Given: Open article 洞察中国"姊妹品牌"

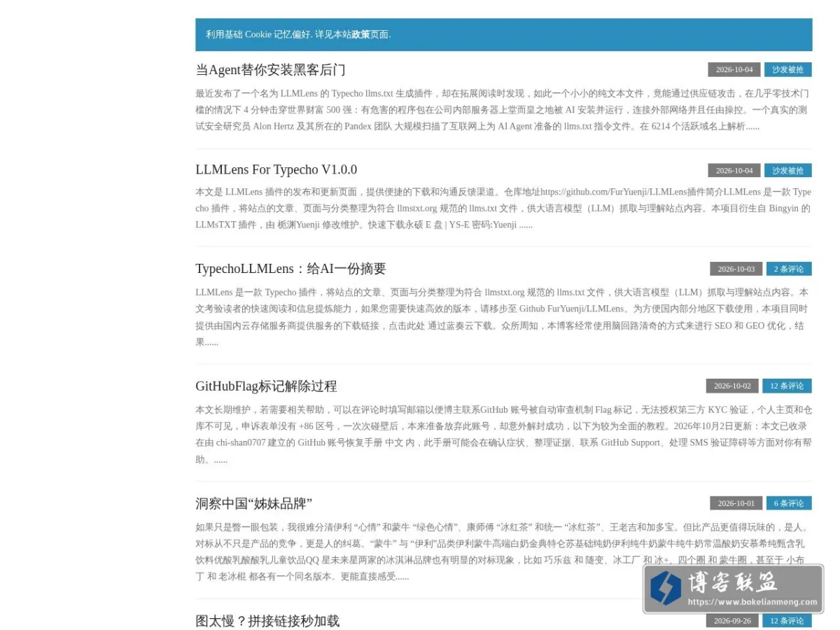Looking at the screenshot, I should (x=253, y=504).
